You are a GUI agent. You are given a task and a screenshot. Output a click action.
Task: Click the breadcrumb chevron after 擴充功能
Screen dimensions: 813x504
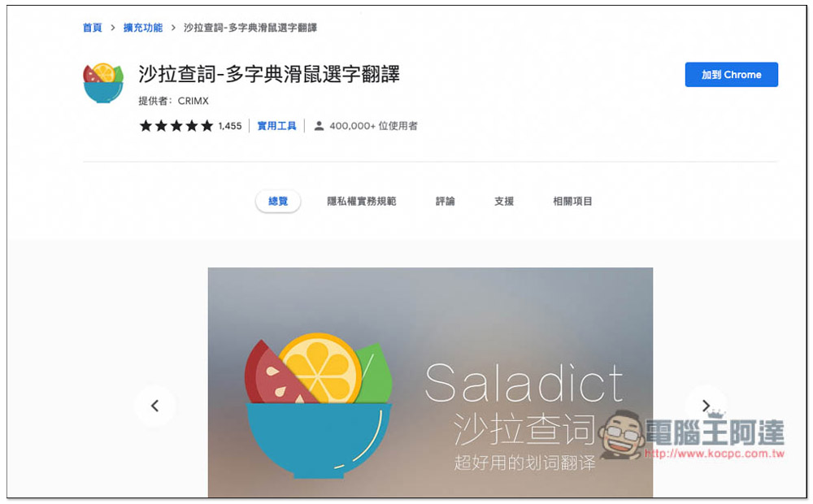(173, 28)
